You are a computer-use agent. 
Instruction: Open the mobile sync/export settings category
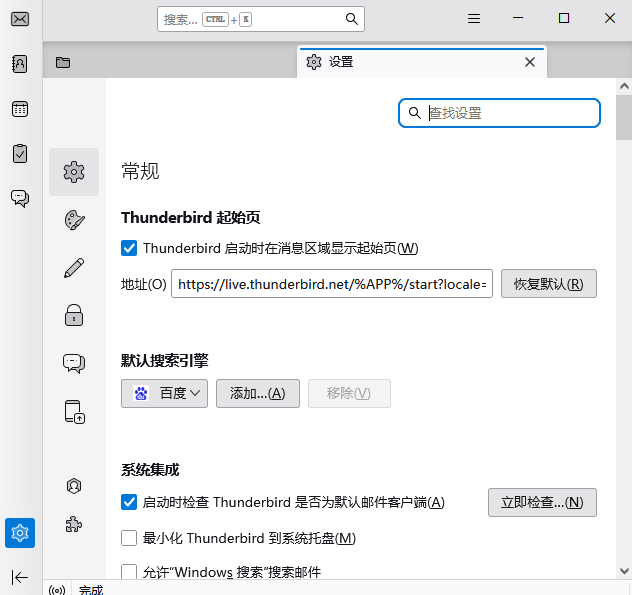pyautogui.click(x=75, y=412)
